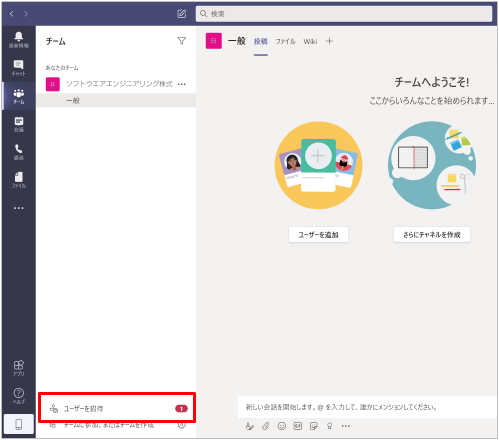499x440 pixels.
Task: Attach a file with the paperclip icon
Action: coord(266,426)
